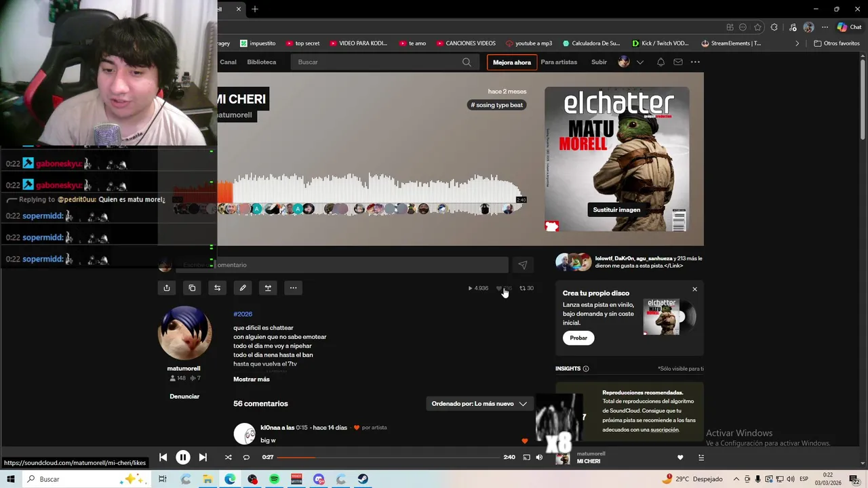Open the matumorell profile name below the avatar
The height and width of the screenshot is (488, 868).
[184, 368]
